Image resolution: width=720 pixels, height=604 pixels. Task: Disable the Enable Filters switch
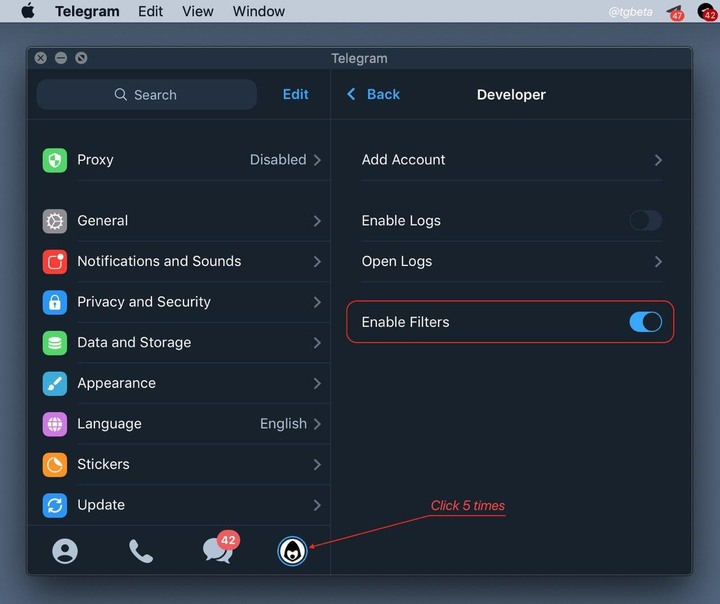(x=646, y=322)
